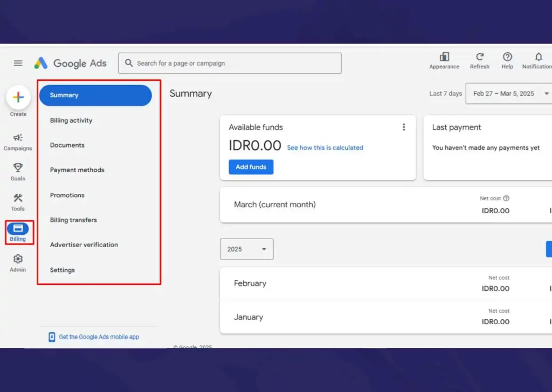This screenshot has height=392, width=552.
Task: Click the Last payment heading
Action: click(x=456, y=127)
